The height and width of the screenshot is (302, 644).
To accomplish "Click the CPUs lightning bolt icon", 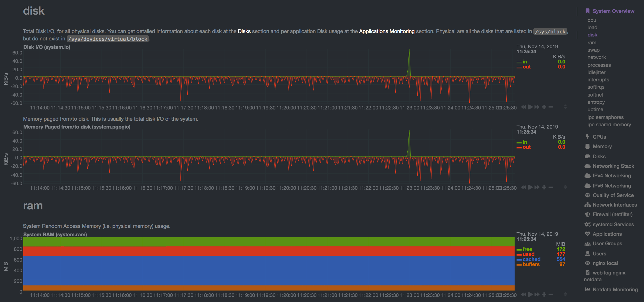I will (x=588, y=137).
